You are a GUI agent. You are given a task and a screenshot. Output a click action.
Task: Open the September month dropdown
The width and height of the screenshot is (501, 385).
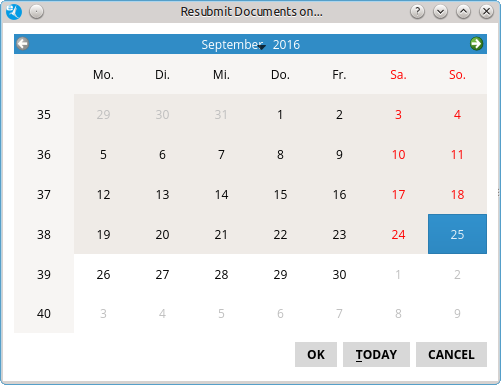(x=233, y=44)
